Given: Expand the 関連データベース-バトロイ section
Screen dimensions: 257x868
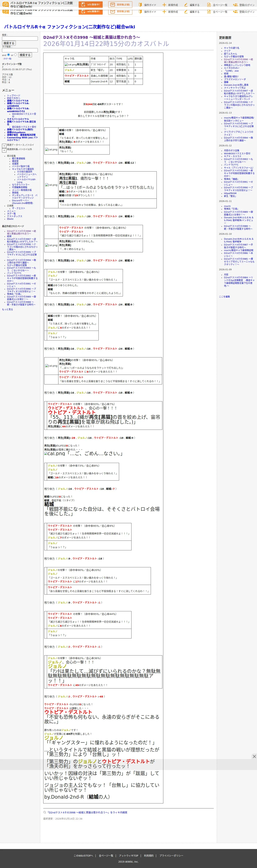Looking at the screenshot, I should [x=4, y=146].
